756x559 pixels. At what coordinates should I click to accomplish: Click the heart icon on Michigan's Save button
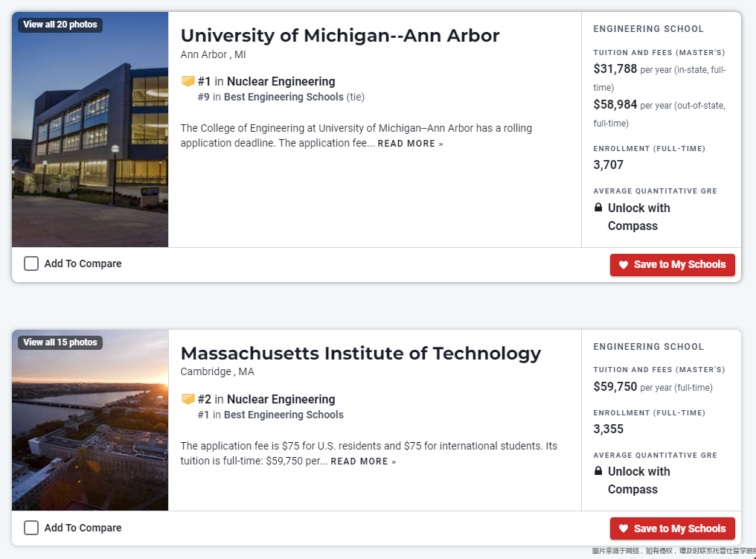coord(624,265)
